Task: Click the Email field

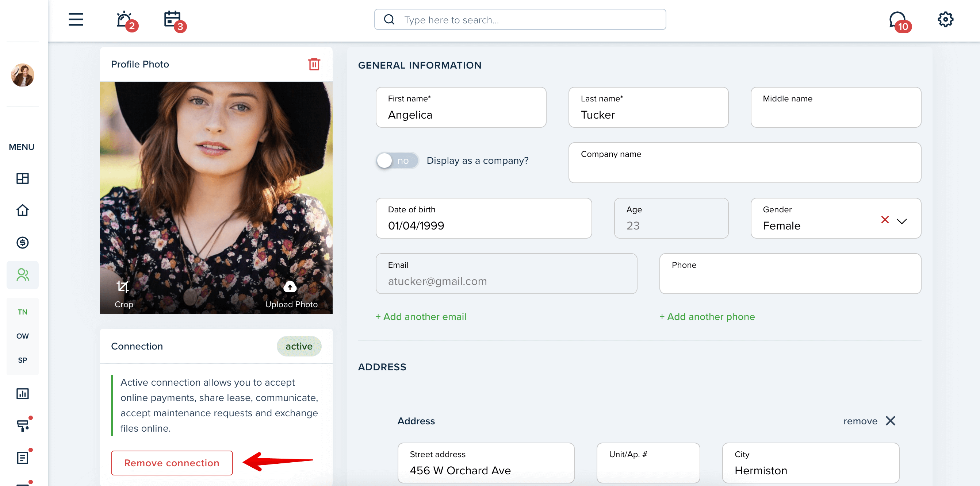Action: [x=506, y=274]
